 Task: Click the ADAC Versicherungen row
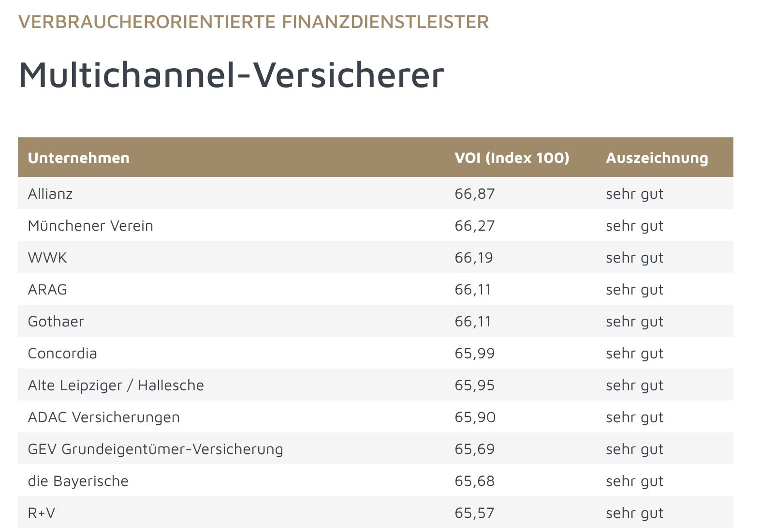(x=104, y=417)
